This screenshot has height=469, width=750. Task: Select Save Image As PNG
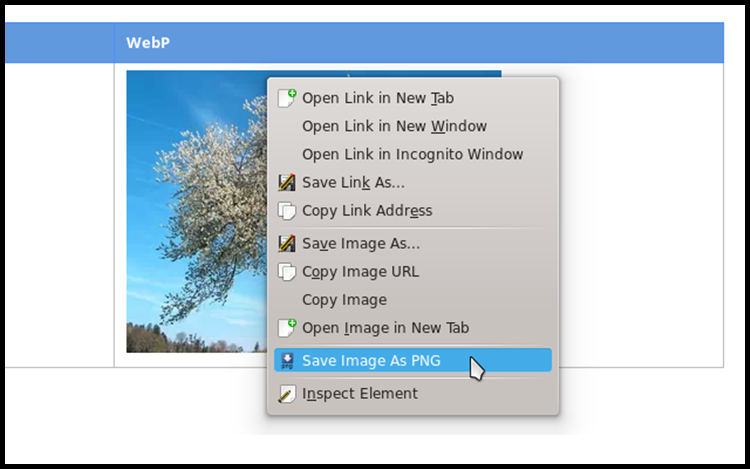click(x=413, y=360)
